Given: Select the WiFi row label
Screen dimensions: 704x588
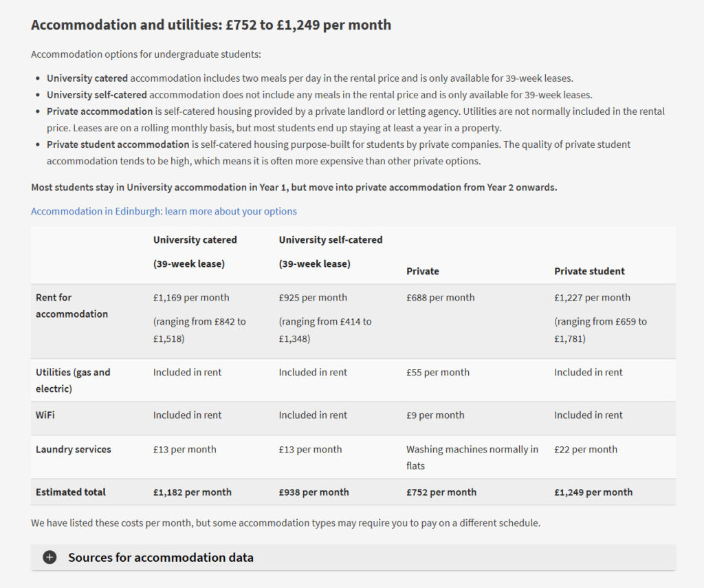Looking at the screenshot, I should pyautogui.click(x=47, y=415).
